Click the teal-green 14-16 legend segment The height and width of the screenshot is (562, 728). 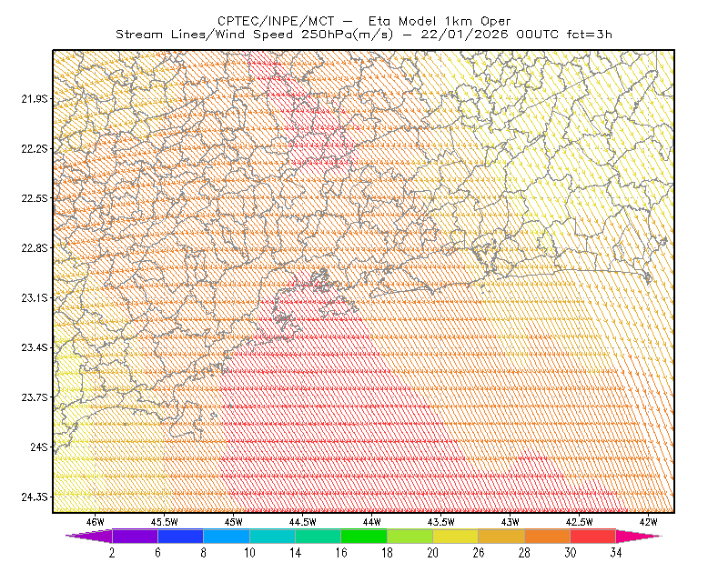[318, 536]
